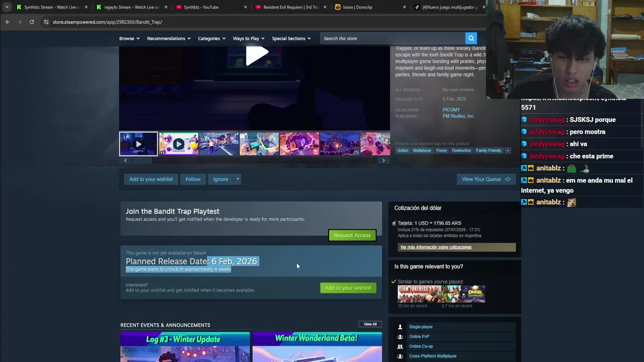Select the second video thumbnail with the play icon
Image resolution: width=644 pixels, height=362 pixels.
179,144
